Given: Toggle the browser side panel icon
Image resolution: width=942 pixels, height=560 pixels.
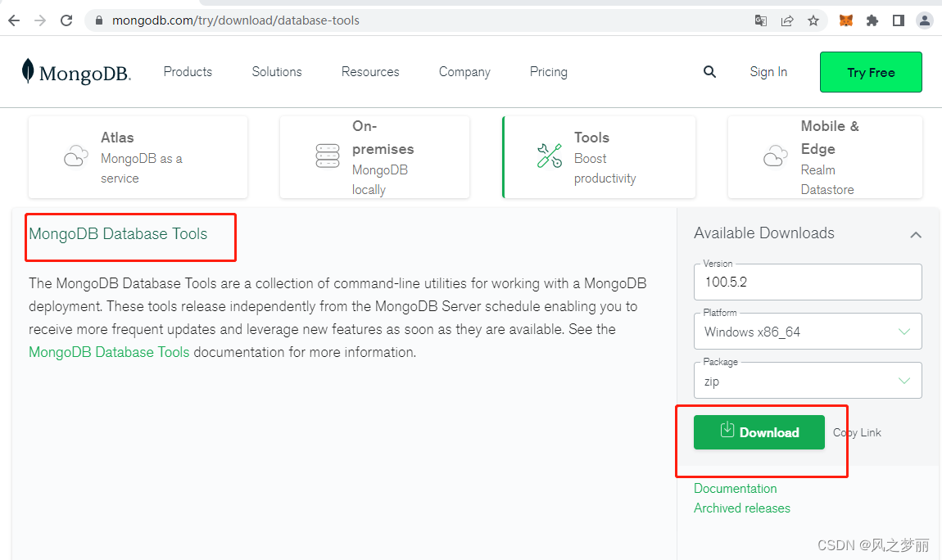Looking at the screenshot, I should (x=899, y=20).
